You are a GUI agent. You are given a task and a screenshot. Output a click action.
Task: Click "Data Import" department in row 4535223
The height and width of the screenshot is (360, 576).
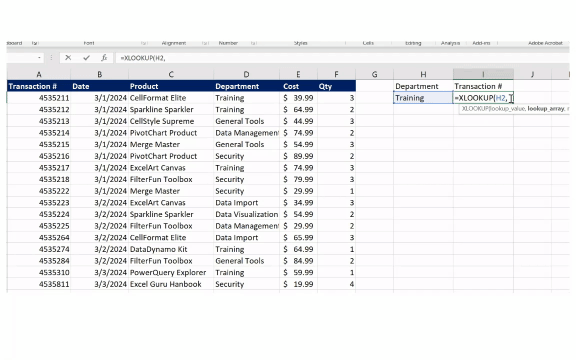point(246,202)
